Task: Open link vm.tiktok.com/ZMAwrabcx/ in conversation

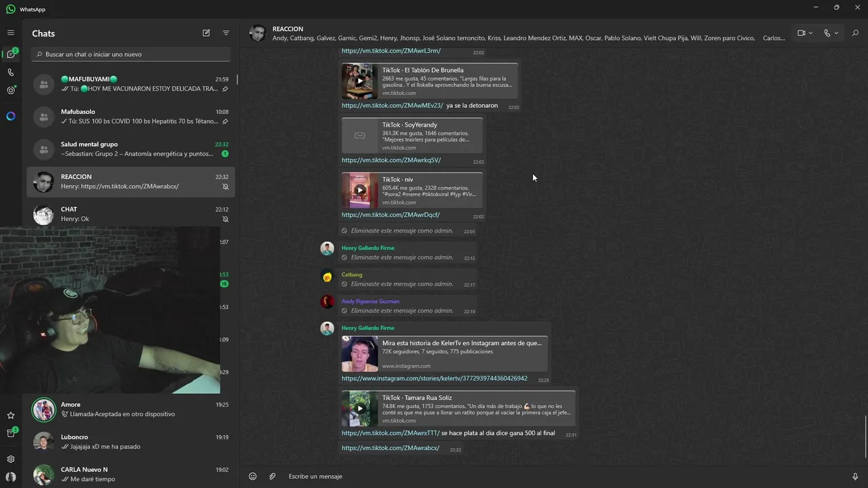Action: point(391,448)
